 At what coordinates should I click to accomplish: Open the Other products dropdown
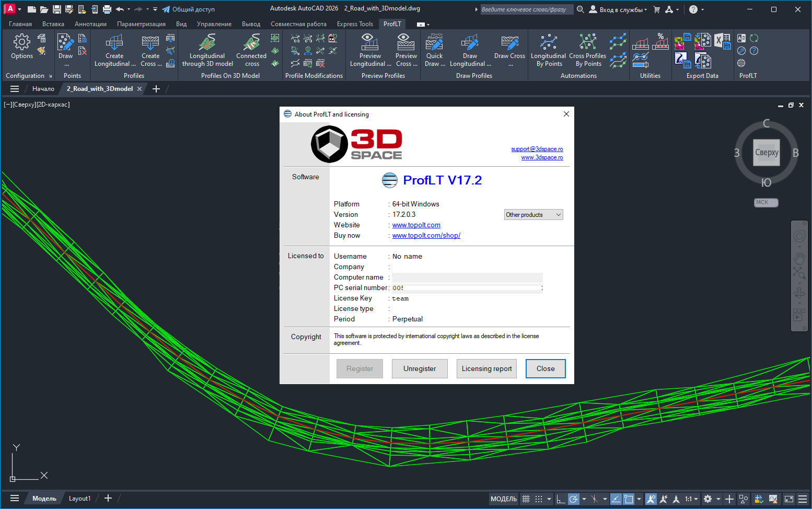point(533,214)
